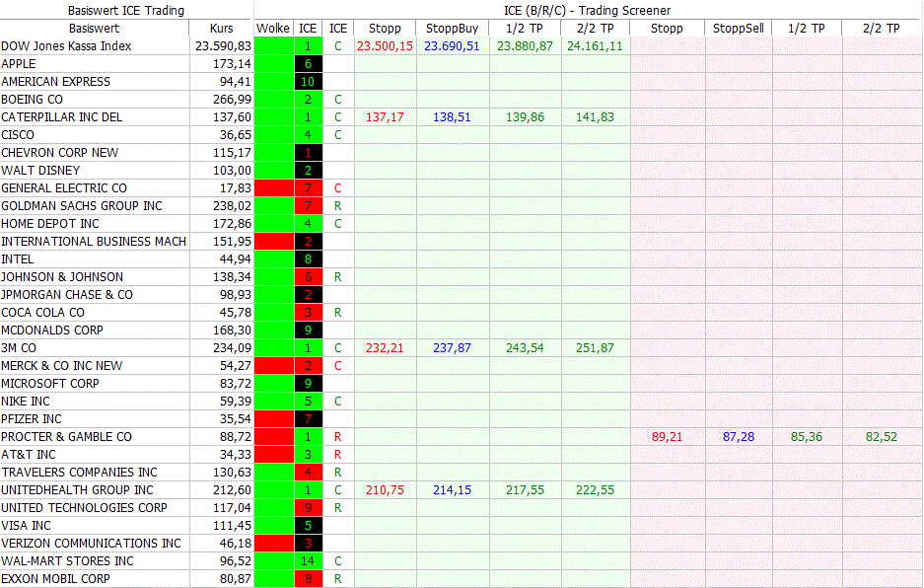The width and height of the screenshot is (924, 588).
Task: Click the red C signal for MERCK
Action: (337, 366)
